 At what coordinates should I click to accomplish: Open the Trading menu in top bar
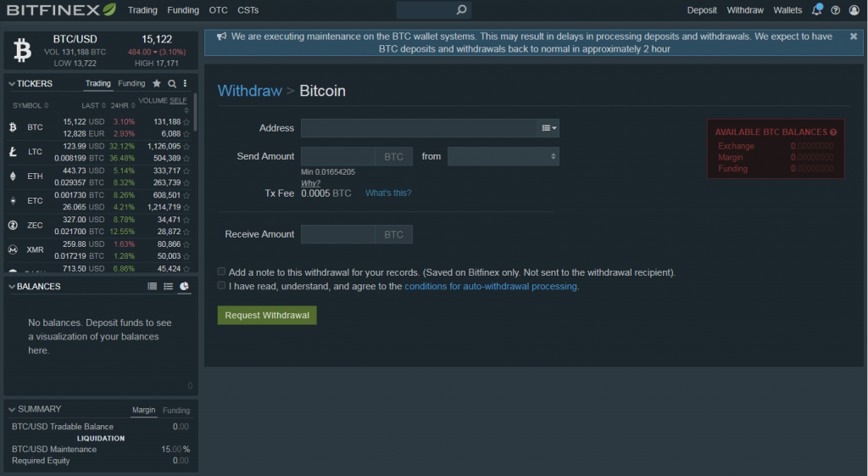[x=142, y=10]
